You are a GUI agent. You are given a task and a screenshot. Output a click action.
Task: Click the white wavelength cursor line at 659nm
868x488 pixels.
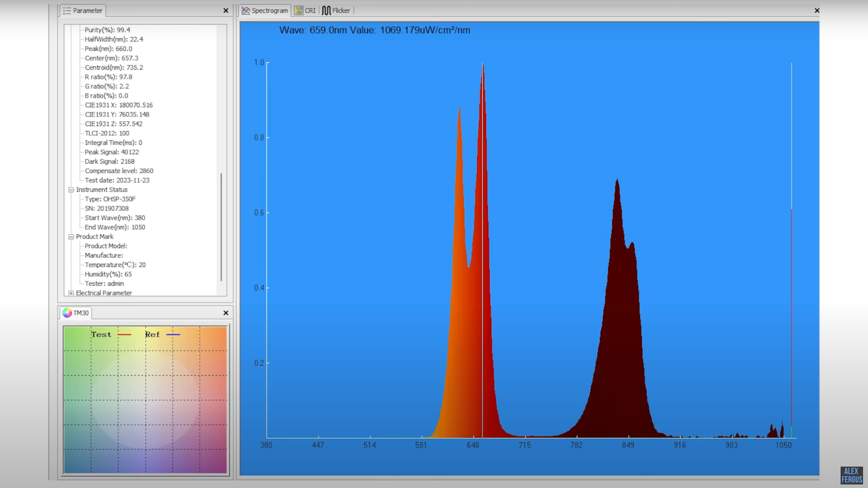(482, 260)
